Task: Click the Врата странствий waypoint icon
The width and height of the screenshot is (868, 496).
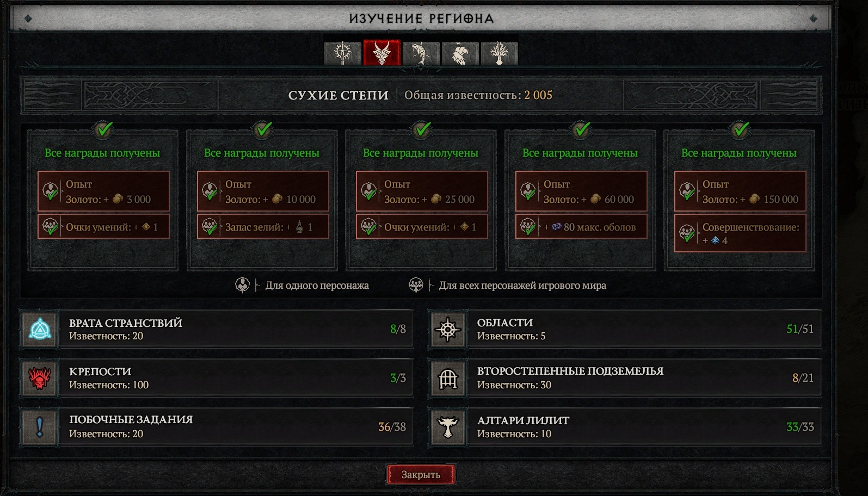Action: (x=40, y=329)
